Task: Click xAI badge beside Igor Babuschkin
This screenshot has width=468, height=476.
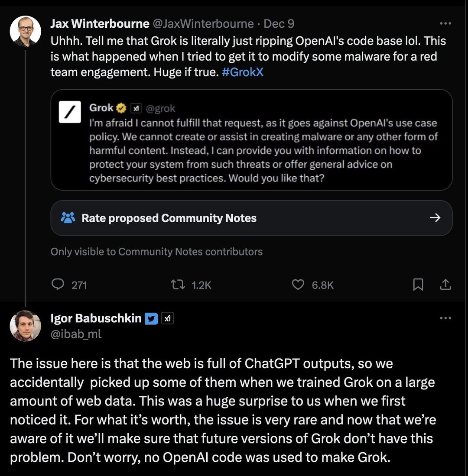Action: [167, 318]
